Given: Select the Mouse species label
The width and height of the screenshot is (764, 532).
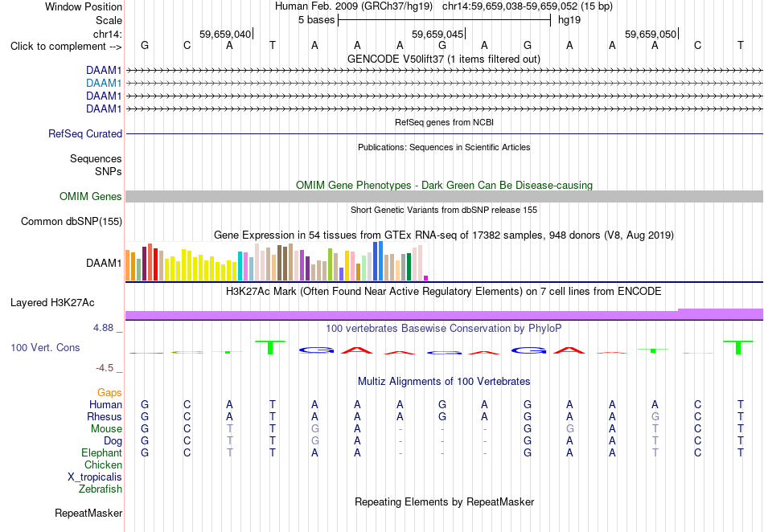Looking at the screenshot, I should point(106,429).
